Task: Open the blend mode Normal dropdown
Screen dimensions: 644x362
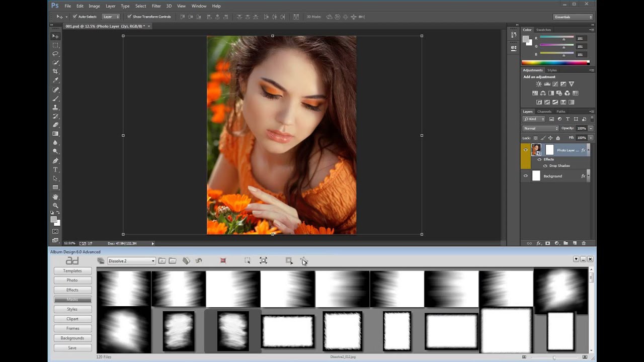Action: click(541, 128)
